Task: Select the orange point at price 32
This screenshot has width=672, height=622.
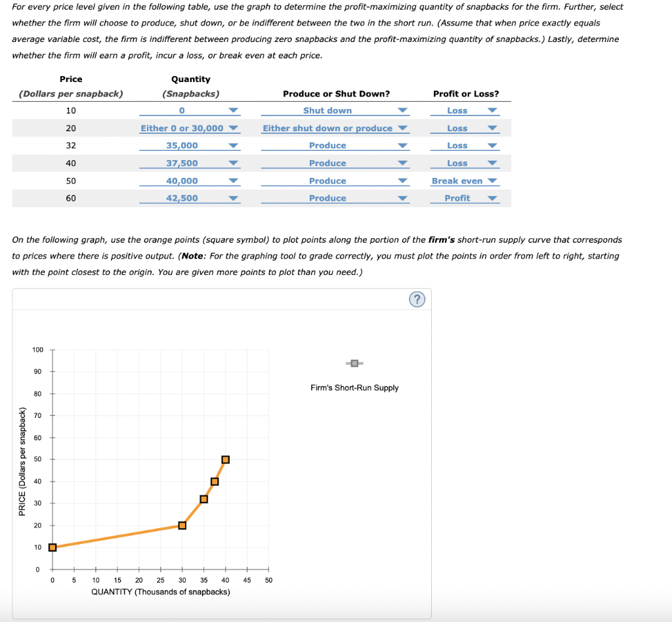Action: [x=203, y=499]
